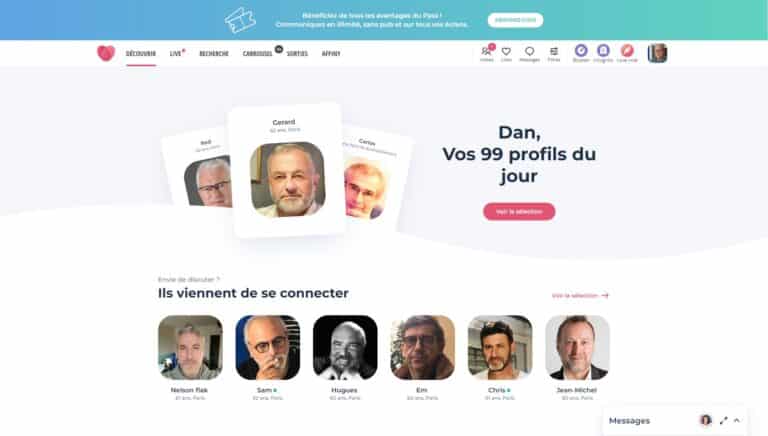Click the red Love note icon
The image size is (768, 436).
pyautogui.click(x=627, y=52)
